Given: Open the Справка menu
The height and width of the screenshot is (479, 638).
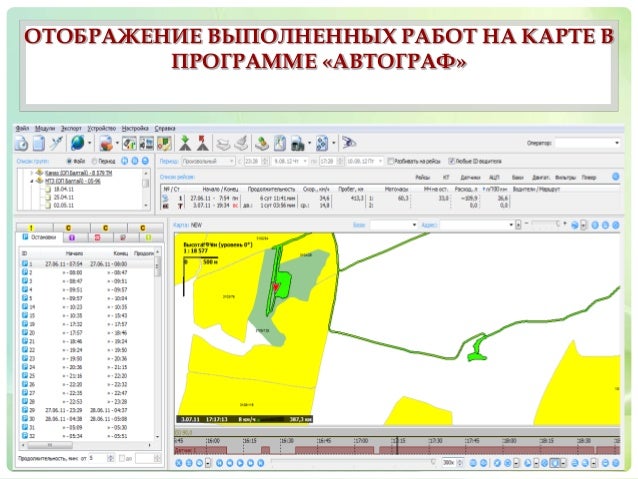Looking at the screenshot, I should pyautogui.click(x=165, y=129).
